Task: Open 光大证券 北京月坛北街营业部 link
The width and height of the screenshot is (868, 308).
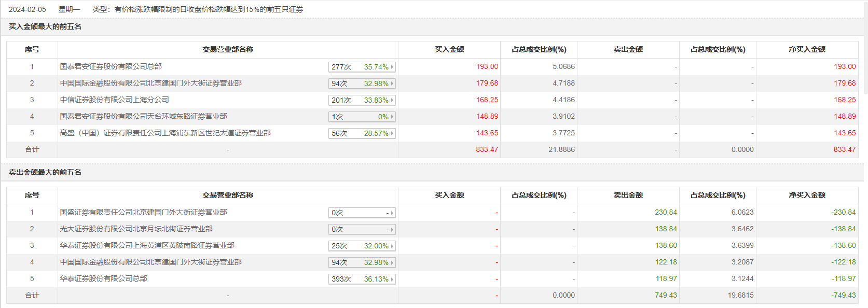Action: [x=136, y=229]
